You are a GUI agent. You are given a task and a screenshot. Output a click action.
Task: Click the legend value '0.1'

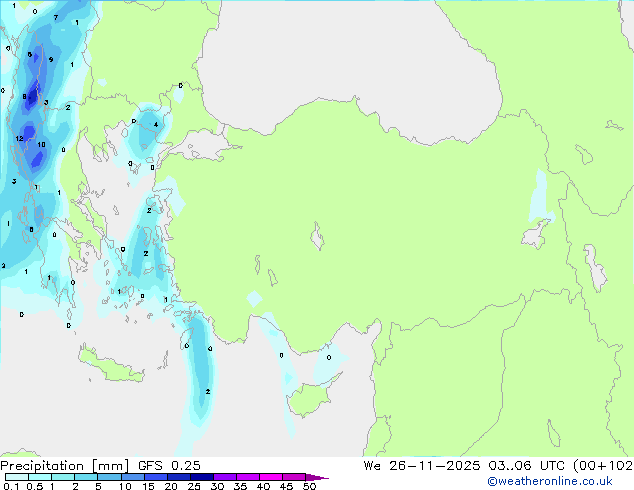pos(11,486)
